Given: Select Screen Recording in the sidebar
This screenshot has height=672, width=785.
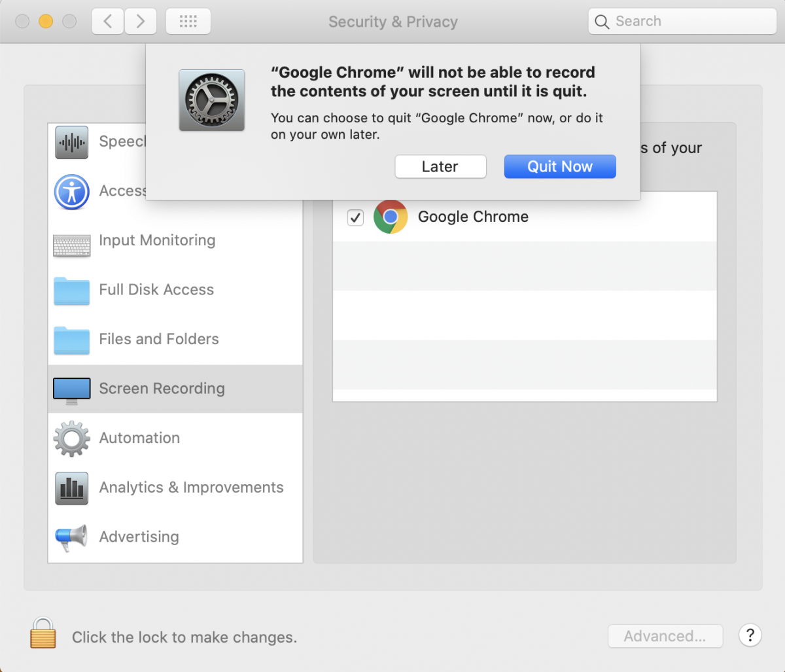Looking at the screenshot, I should coord(175,389).
